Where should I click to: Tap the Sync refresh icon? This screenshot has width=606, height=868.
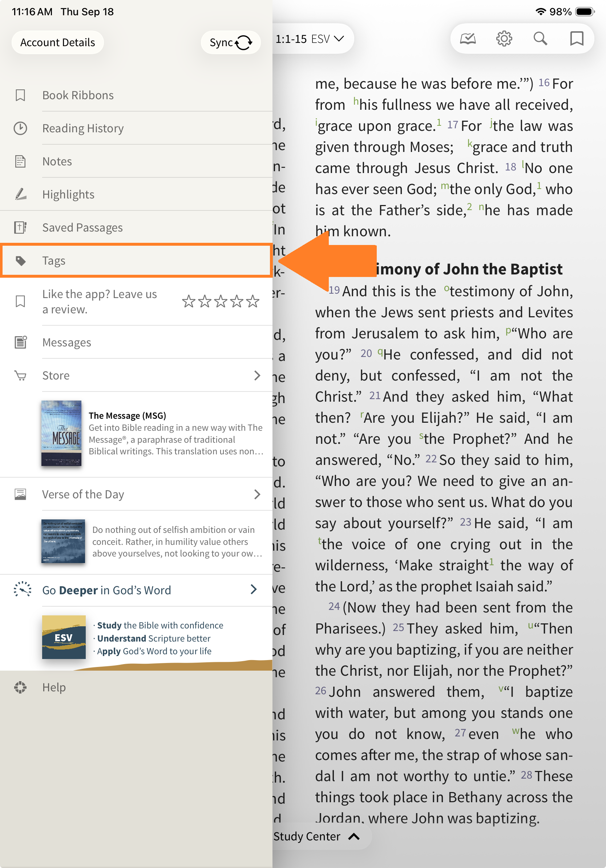[x=243, y=43]
